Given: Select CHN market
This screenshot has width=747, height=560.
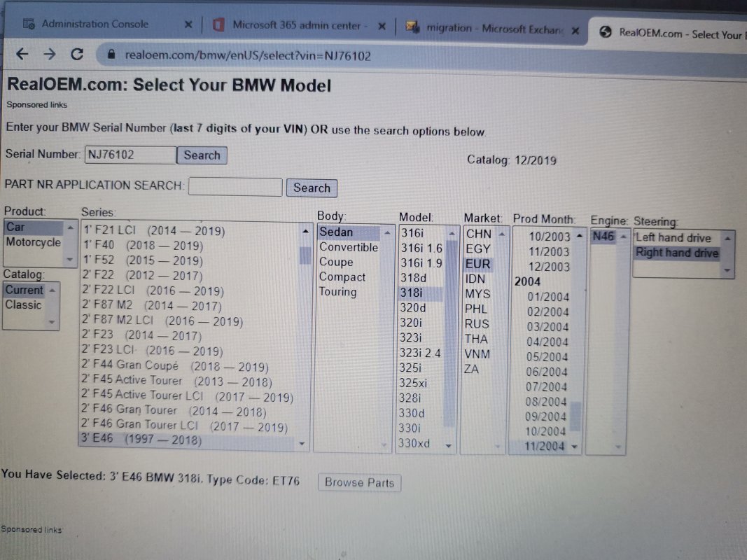Looking at the screenshot, I should [479, 234].
